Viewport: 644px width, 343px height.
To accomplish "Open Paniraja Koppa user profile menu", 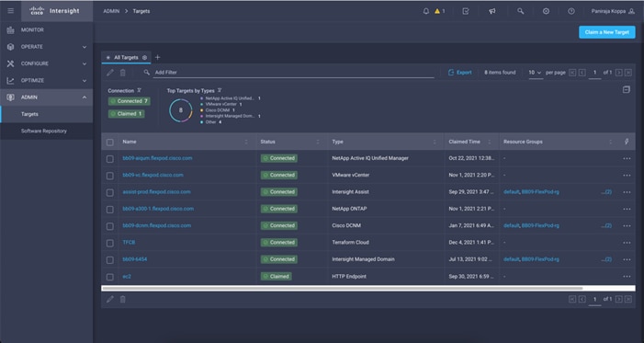I will (613, 11).
